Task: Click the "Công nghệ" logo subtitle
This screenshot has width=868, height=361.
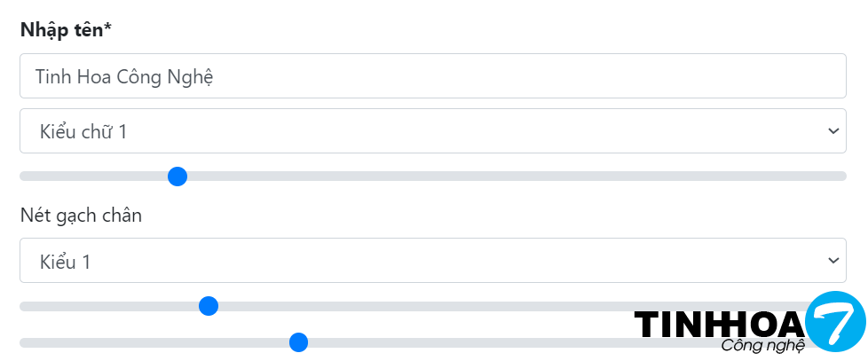Action: [x=762, y=345]
